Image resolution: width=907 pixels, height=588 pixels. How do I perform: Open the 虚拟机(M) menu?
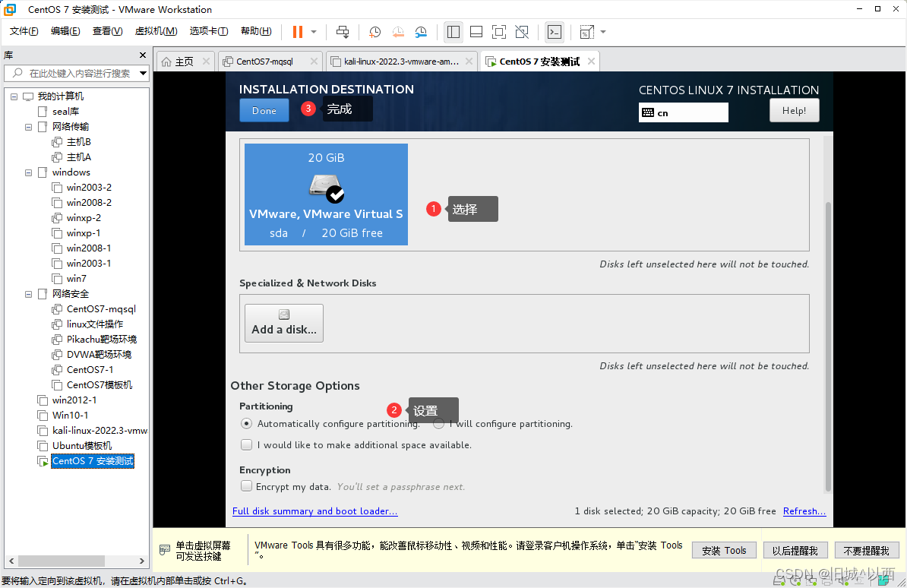pyautogui.click(x=156, y=31)
